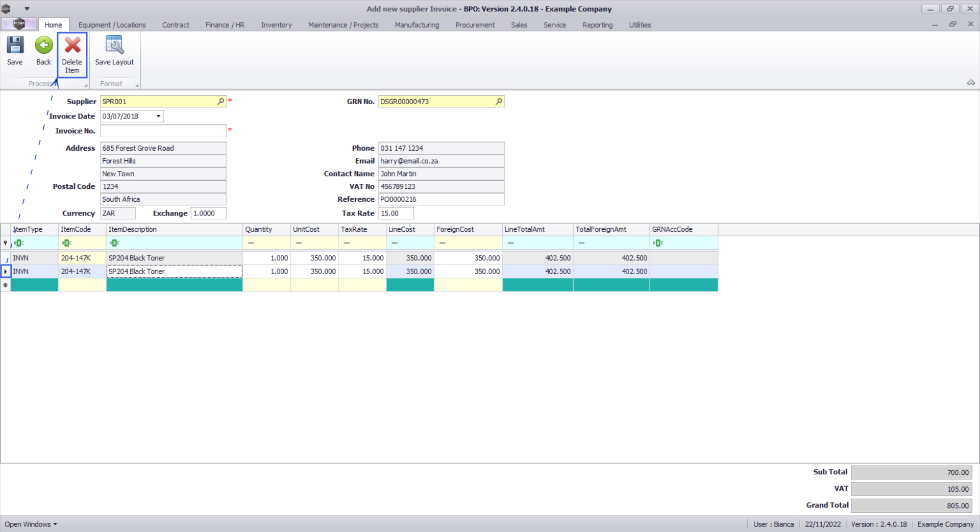The image size is (980, 532).
Task: Click the Save icon in ribbon
Action: [x=15, y=45]
